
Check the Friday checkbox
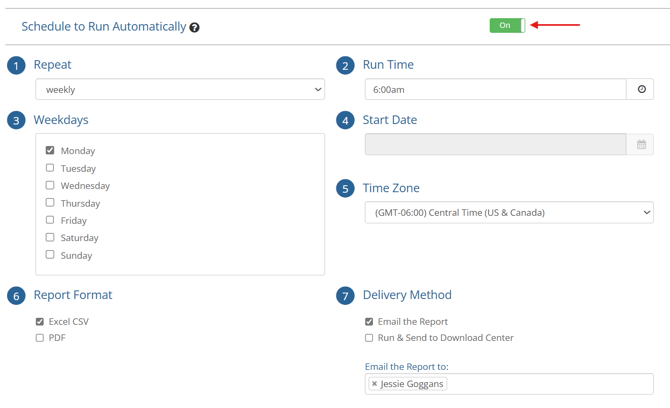click(x=50, y=220)
